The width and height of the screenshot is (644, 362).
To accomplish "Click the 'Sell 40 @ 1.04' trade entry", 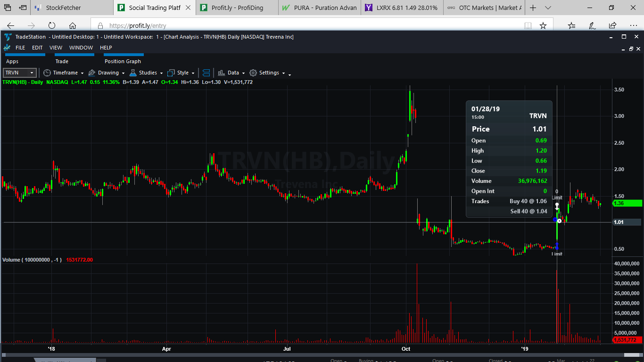I will [528, 211].
